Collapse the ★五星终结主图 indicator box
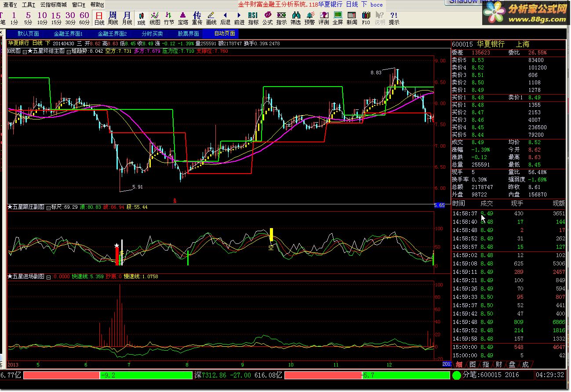 25,51
